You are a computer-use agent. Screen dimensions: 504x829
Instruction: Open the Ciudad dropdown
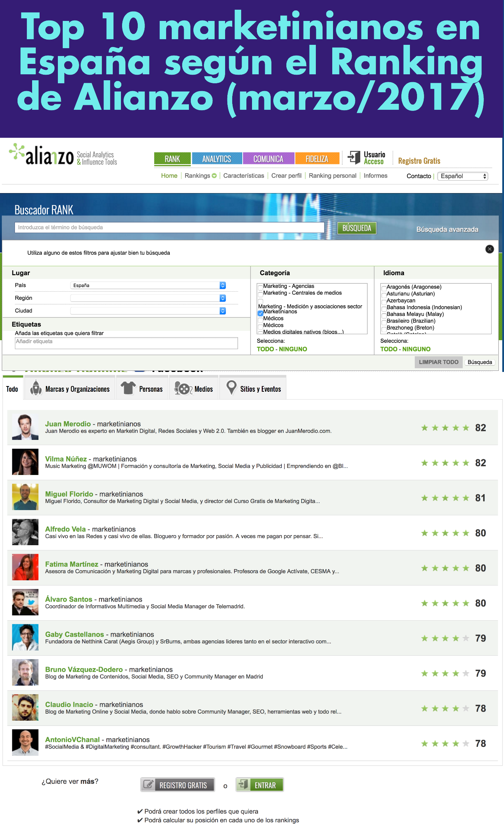148,311
